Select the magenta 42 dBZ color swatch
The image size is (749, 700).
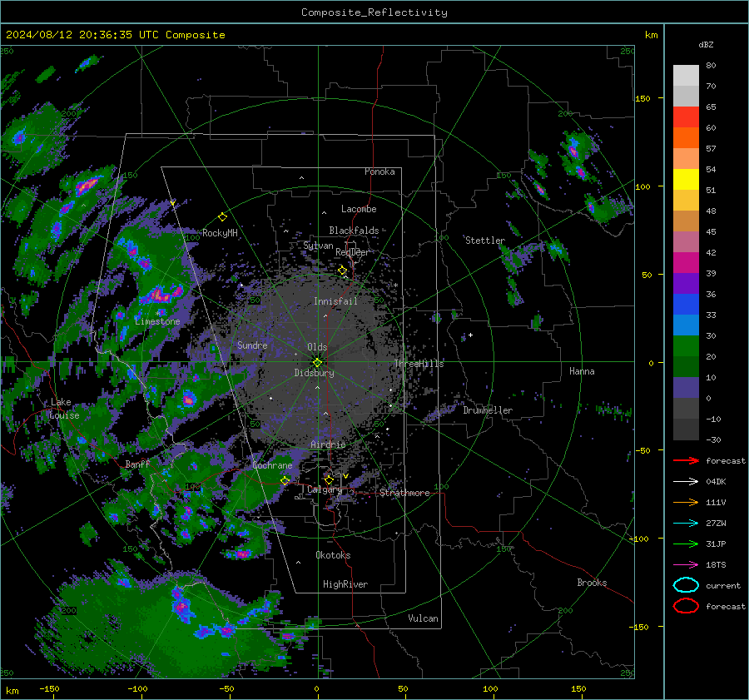coord(686,263)
